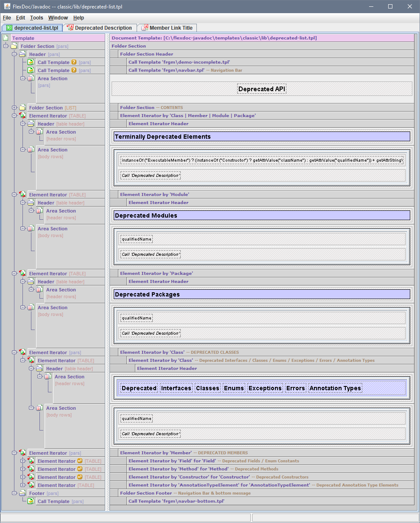Click the question mark badge on the navbar.tpl Call Template
420x523 pixels.
tap(74, 70)
